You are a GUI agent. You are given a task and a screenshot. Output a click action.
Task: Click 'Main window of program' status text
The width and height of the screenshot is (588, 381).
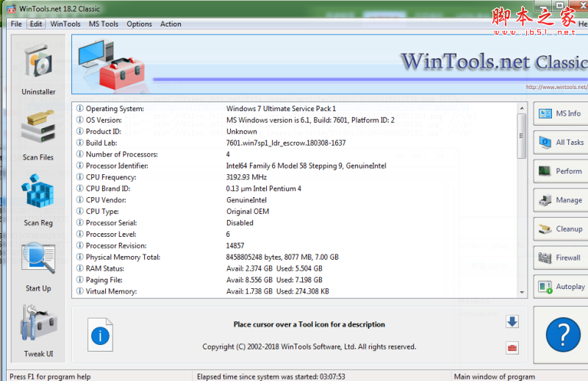click(x=494, y=377)
